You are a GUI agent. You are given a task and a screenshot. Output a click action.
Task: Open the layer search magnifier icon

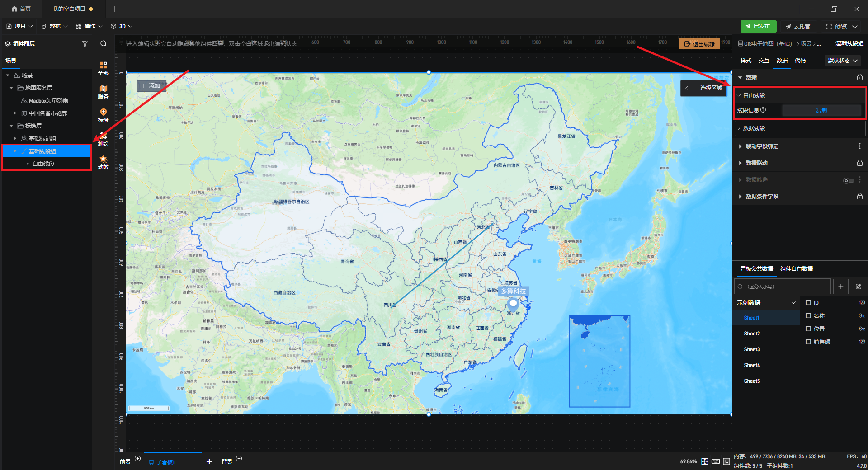point(104,44)
